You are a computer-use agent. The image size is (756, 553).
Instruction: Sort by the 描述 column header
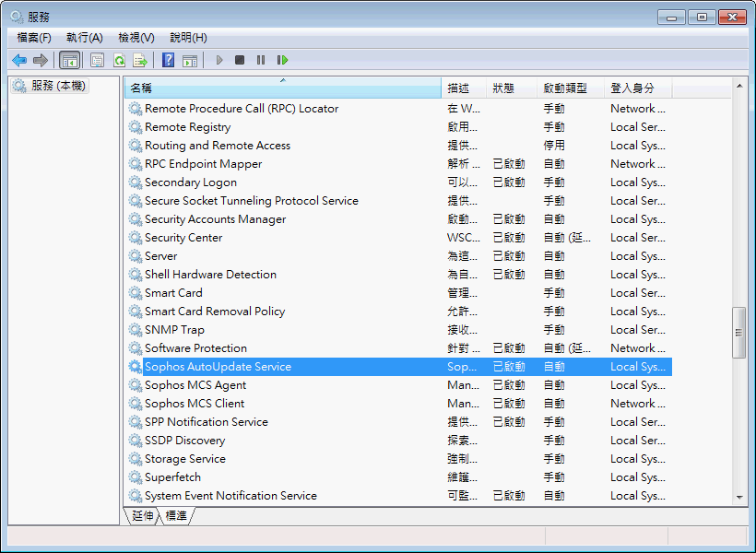(464, 88)
